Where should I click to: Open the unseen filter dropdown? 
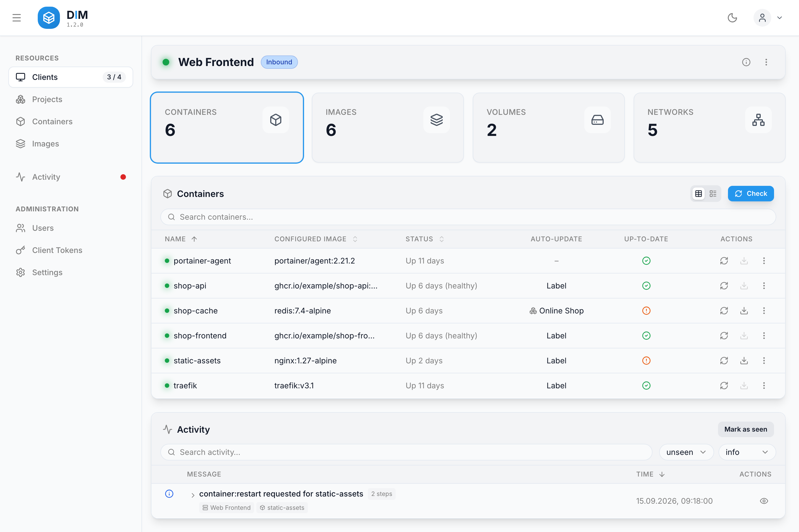tap(686, 452)
